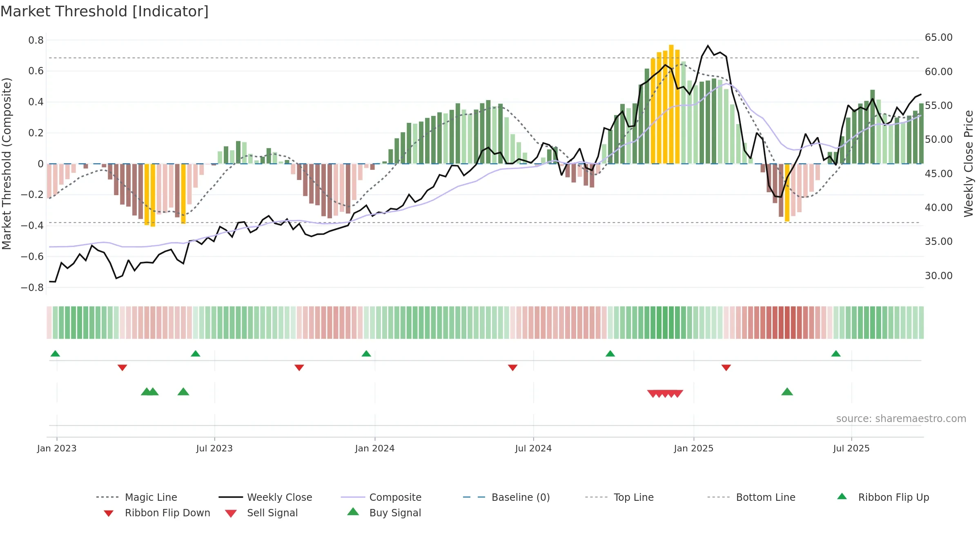Click ribbon flip up marker before Jul 2025
Viewport: 980px width, 551px height.
tap(836, 353)
